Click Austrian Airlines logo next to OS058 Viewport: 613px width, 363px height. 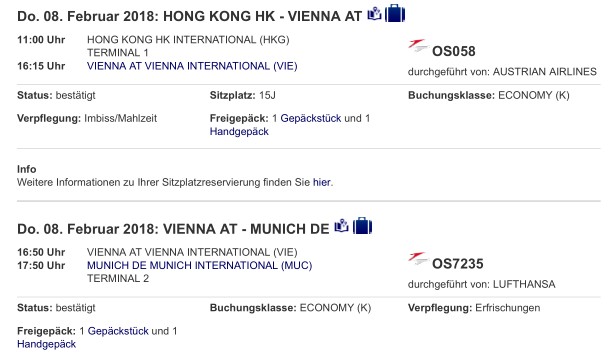(418, 46)
